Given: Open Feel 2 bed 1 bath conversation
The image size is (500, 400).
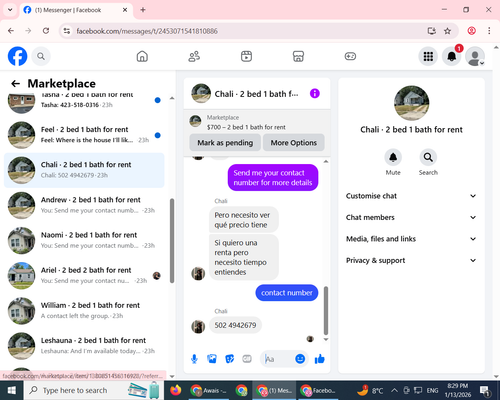Looking at the screenshot, I should pyautogui.click(x=84, y=135).
